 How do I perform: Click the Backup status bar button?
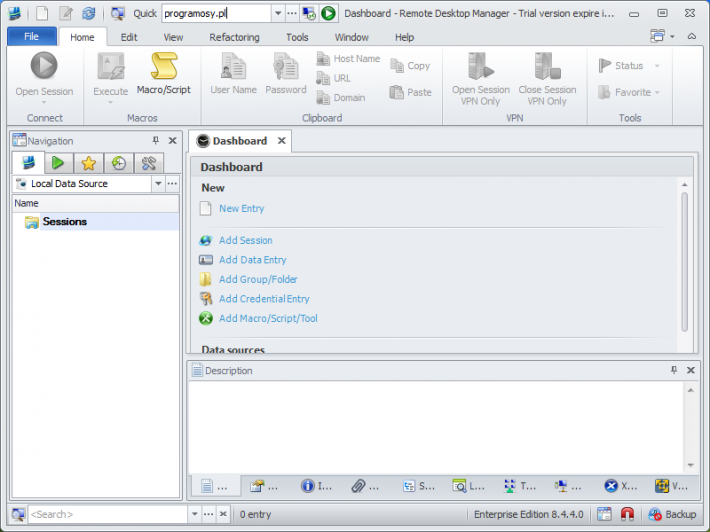[x=672, y=514]
